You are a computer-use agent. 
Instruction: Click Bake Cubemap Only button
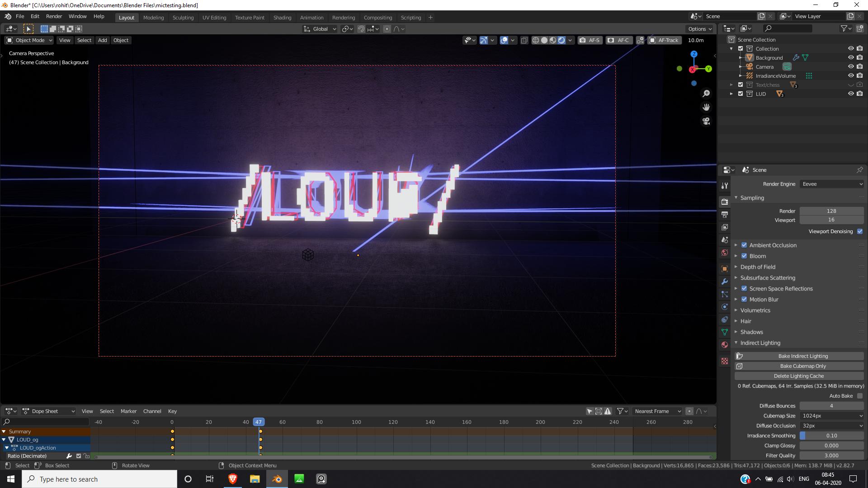click(x=799, y=366)
